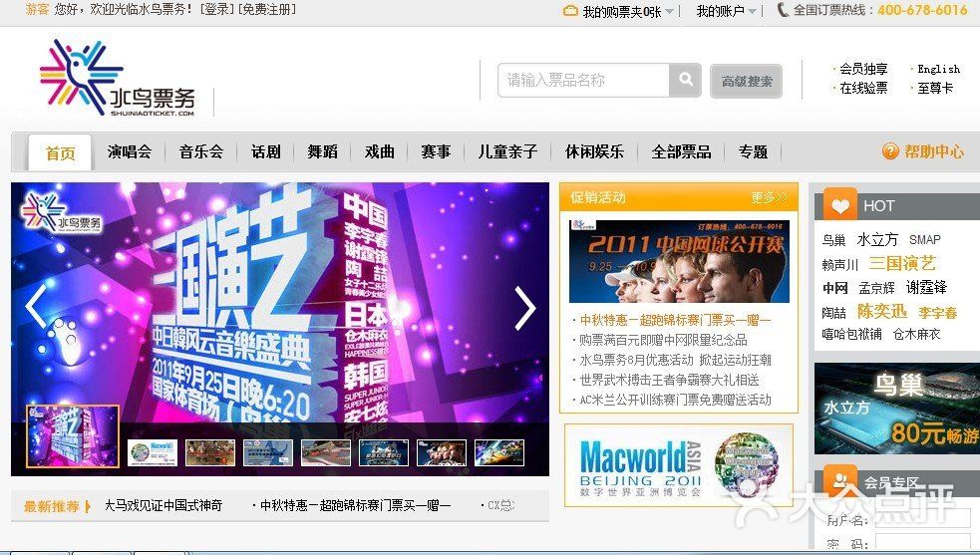Select the last carousel thumbnail
This screenshot has height=555, width=980.
(x=498, y=452)
